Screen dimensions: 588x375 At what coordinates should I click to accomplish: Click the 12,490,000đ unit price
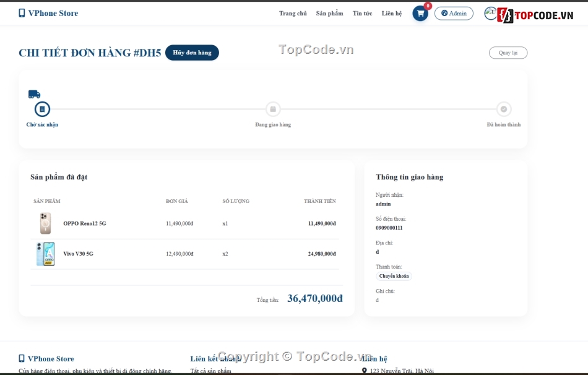pos(180,254)
